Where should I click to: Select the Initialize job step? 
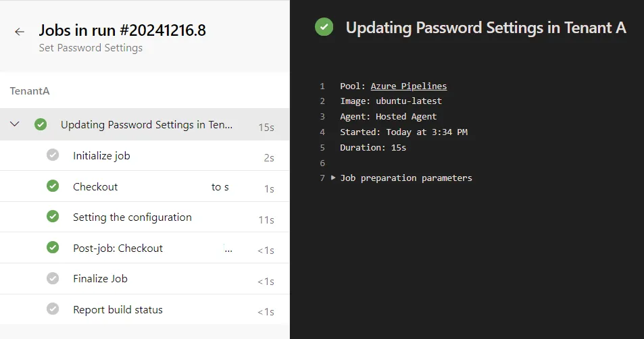point(101,155)
